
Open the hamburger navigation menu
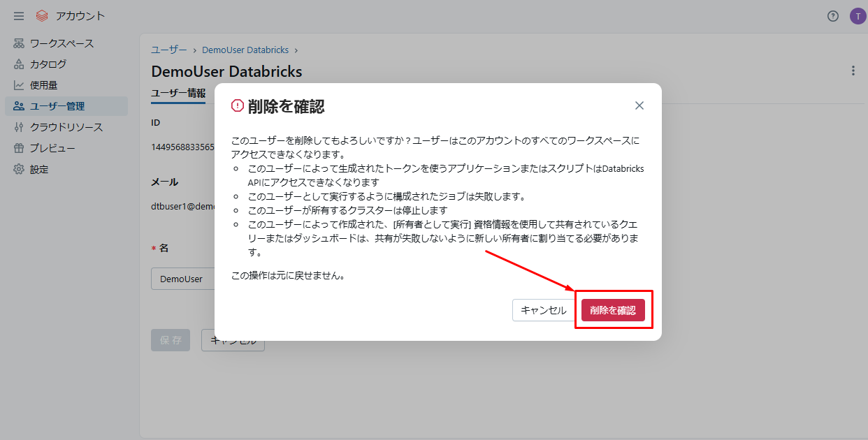click(19, 16)
